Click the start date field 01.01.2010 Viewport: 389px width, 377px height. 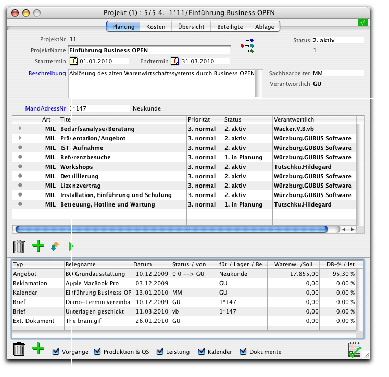pyautogui.click(x=104, y=61)
